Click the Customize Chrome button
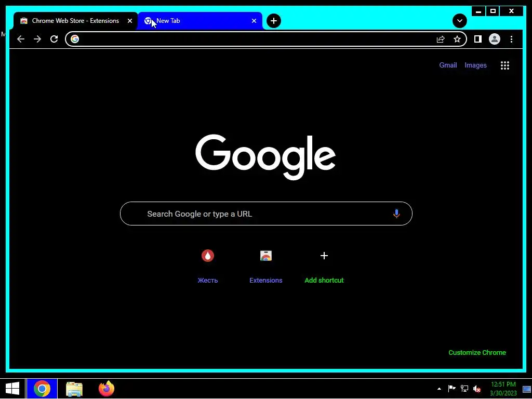 (x=477, y=353)
